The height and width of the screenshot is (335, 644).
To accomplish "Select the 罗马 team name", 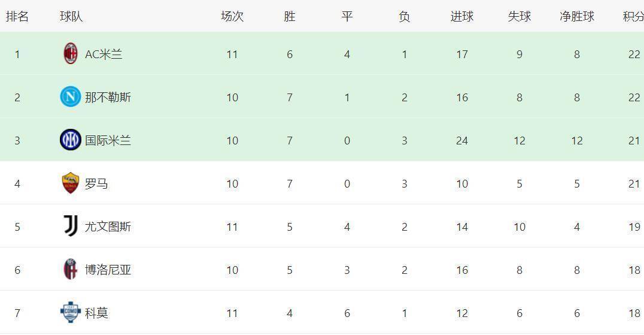I will [x=96, y=184].
